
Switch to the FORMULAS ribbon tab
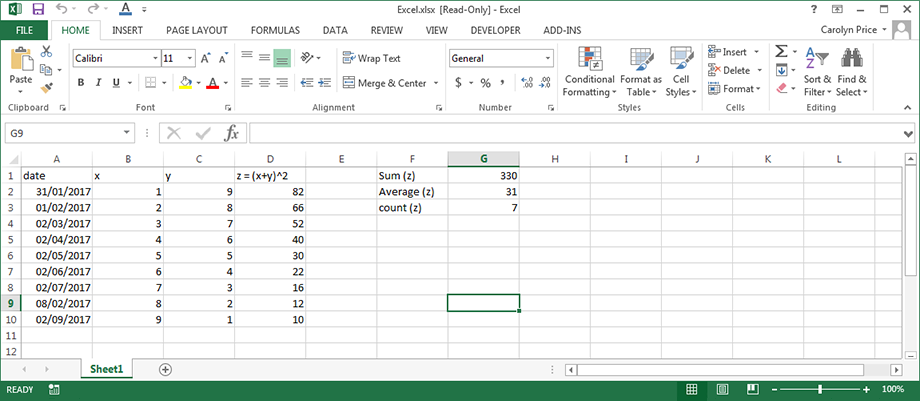pos(275,30)
